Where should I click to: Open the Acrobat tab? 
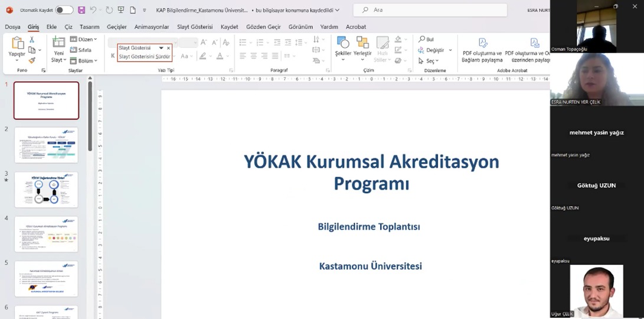pyautogui.click(x=356, y=27)
